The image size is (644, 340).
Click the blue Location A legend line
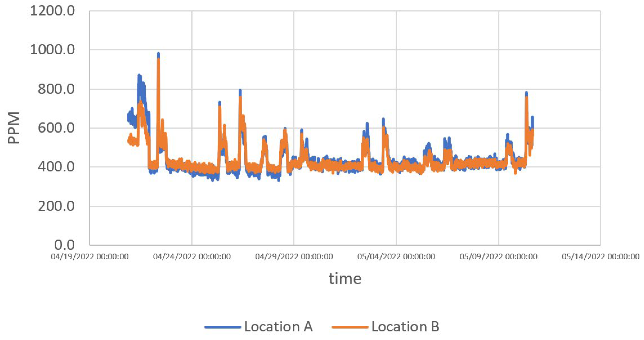pyautogui.click(x=223, y=327)
